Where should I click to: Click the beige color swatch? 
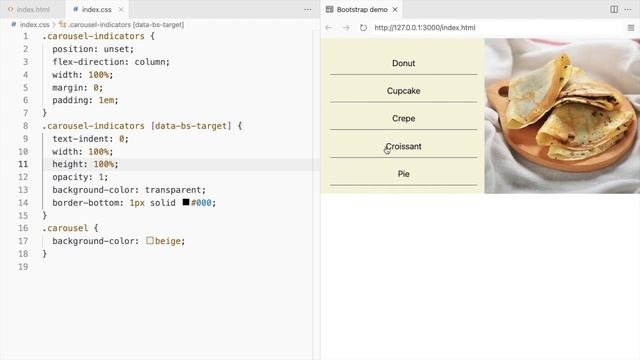(x=150, y=240)
